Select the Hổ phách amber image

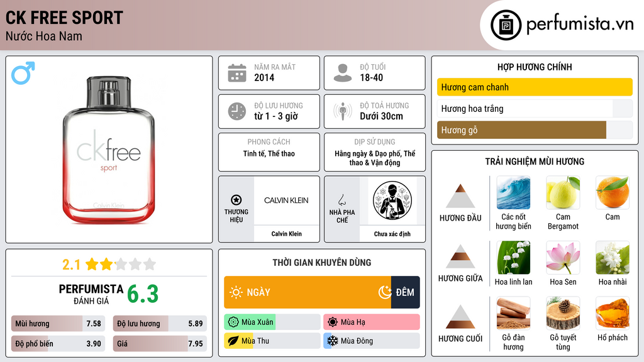(613, 313)
